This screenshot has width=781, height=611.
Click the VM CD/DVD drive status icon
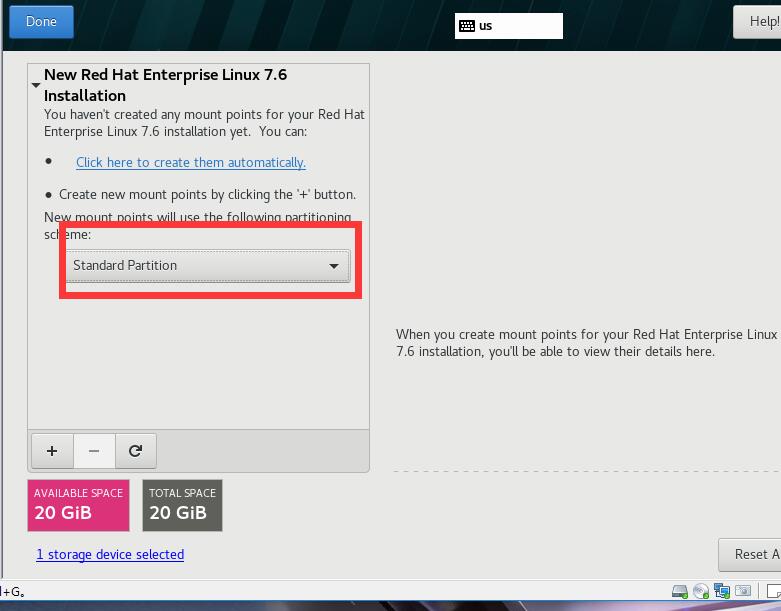[701, 591]
